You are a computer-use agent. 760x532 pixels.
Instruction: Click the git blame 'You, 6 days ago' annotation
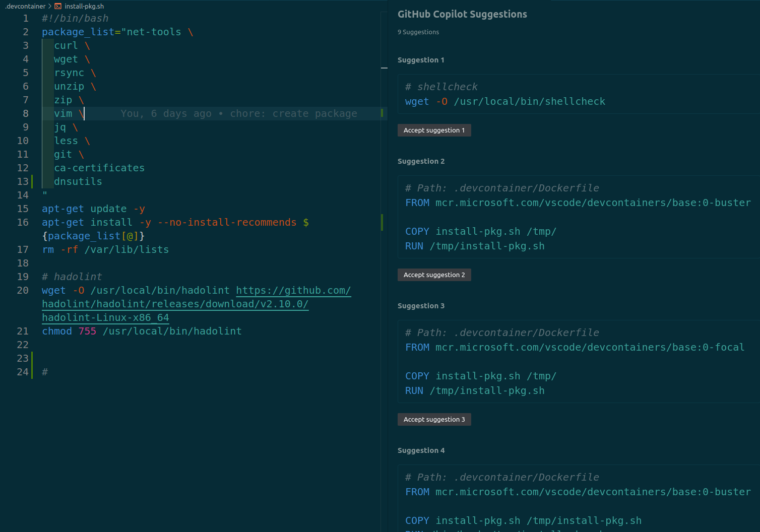tap(239, 113)
